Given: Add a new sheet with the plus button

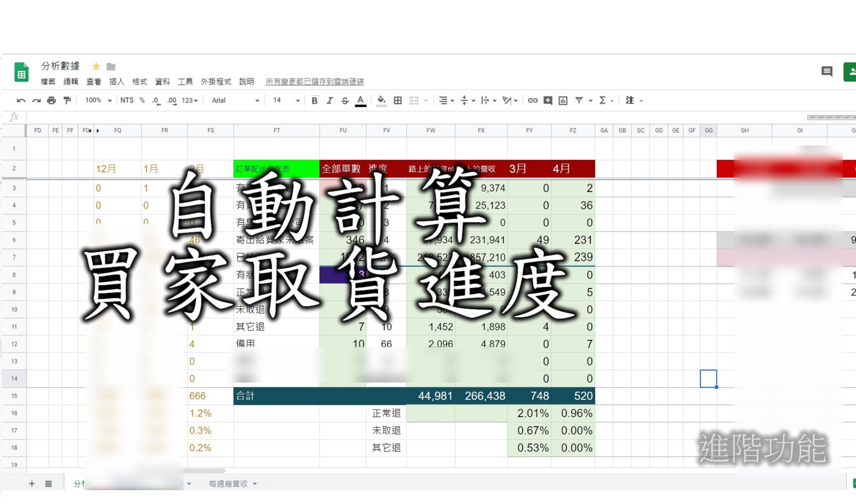Looking at the screenshot, I should 32,483.
